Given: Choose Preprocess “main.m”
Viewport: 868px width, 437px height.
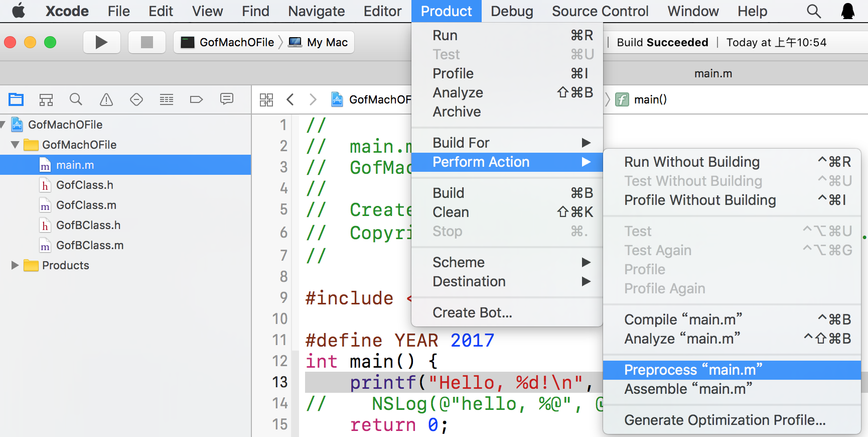Looking at the screenshot, I should click(x=732, y=370).
